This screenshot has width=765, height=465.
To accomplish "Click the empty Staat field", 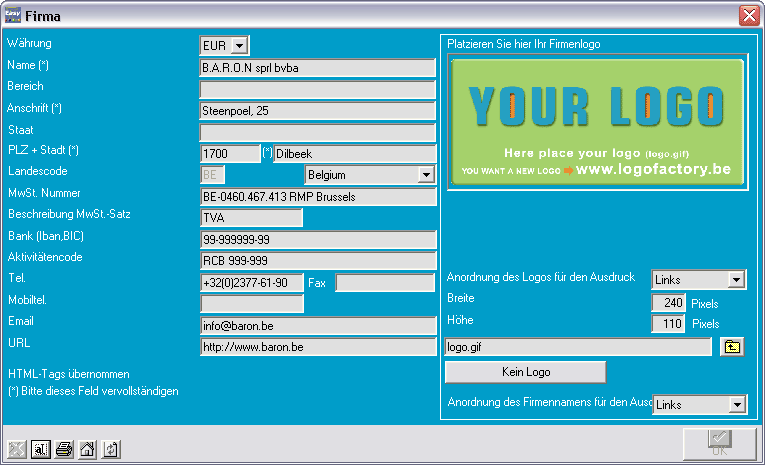I will point(318,132).
